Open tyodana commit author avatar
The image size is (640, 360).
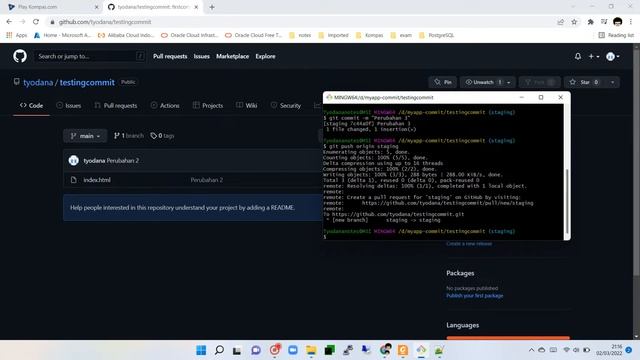point(73,160)
